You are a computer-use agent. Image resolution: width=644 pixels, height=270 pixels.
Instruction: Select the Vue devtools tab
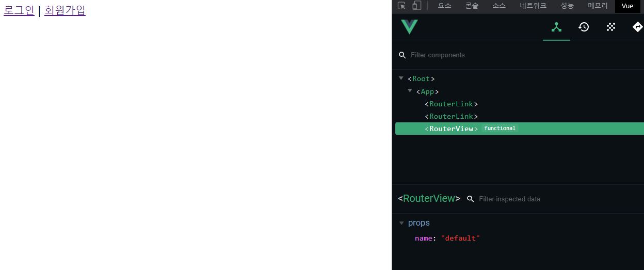627,6
